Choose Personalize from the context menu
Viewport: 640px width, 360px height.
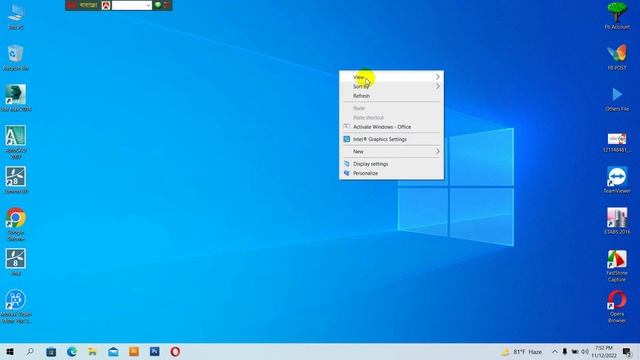pyautogui.click(x=391, y=173)
